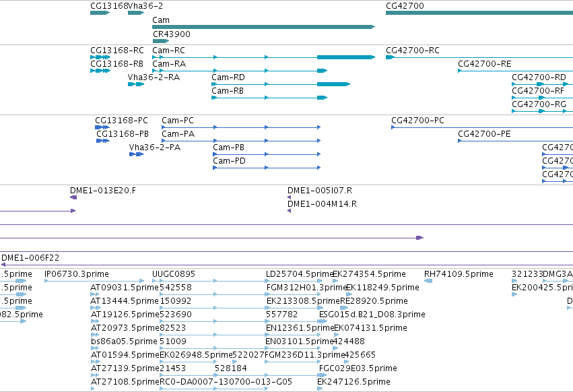The image size is (573, 392).
Task: Select the DME1-004M14.R clone label
Action: click(322, 204)
